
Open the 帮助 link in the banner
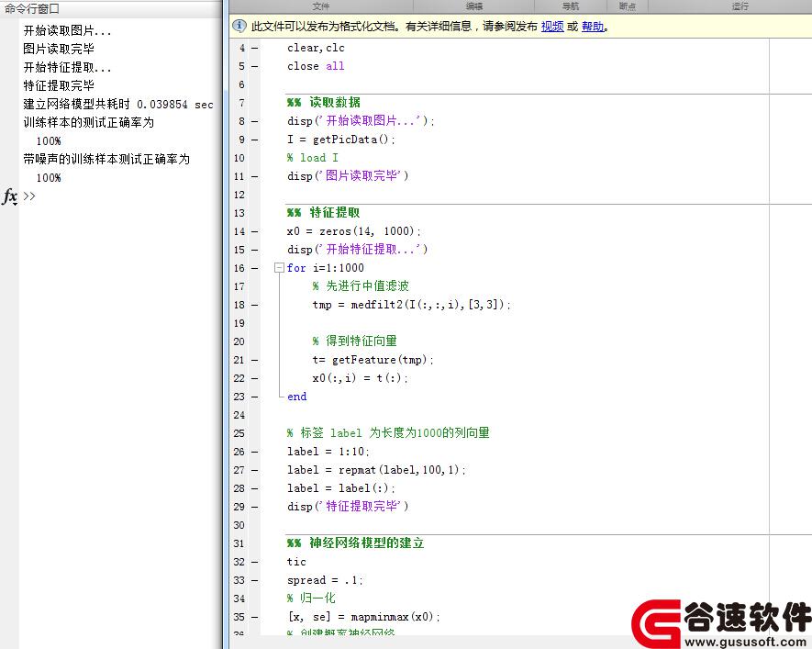tap(593, 27)
